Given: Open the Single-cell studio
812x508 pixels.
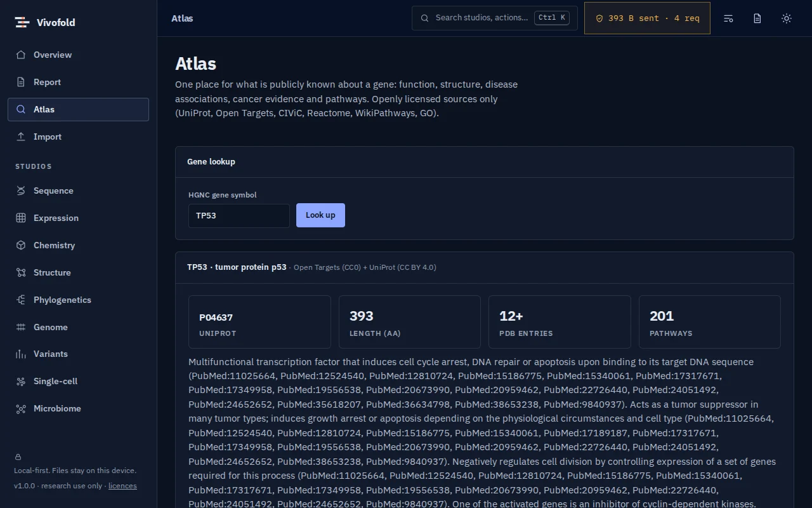Looking at the screenshot, I should 79,381.
